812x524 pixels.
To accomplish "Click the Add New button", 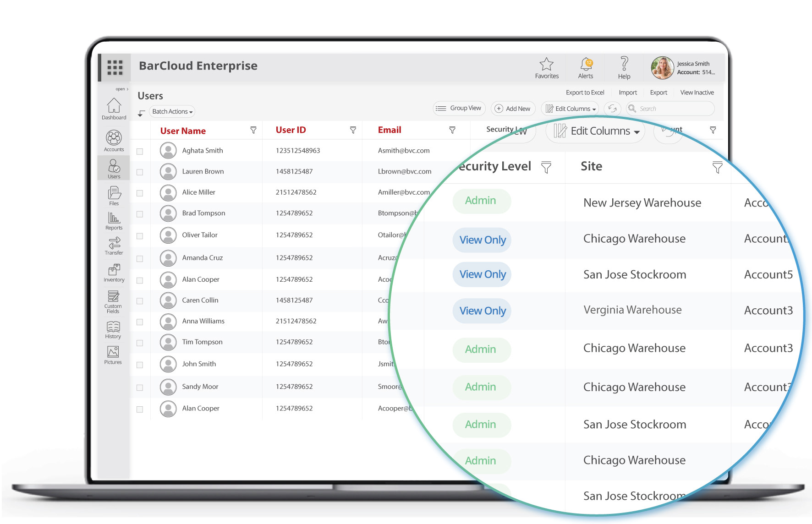I will click(x=513, y=109).
